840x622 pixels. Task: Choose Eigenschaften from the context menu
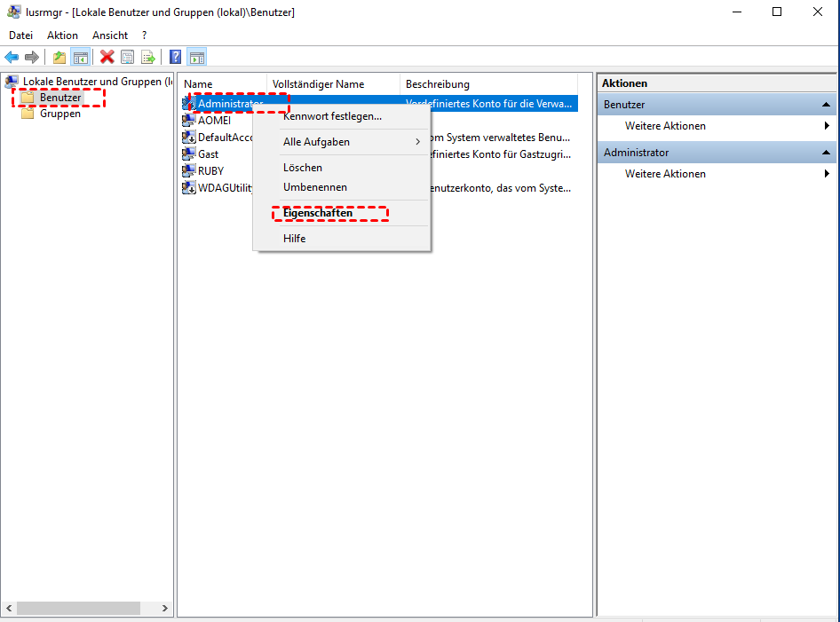(318, 213)
